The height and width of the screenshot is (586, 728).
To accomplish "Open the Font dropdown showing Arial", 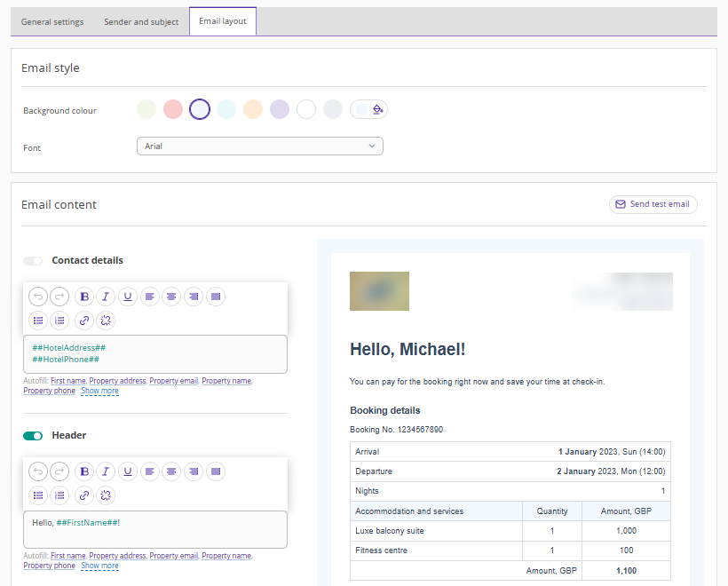I will (259, 146).
